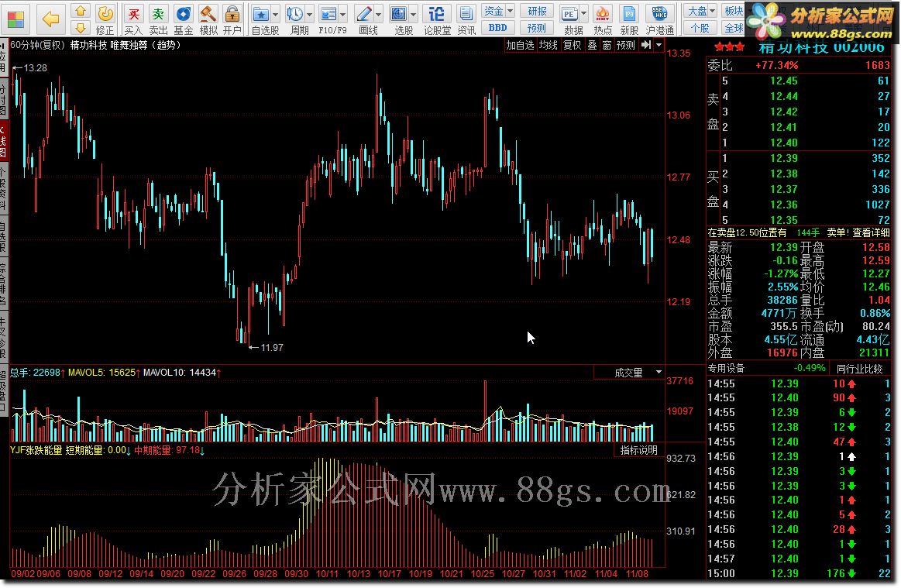Viewport: 901px width, 588px height.
Task: Toggle 均线 moving average lines
Action: coord(549,45)
